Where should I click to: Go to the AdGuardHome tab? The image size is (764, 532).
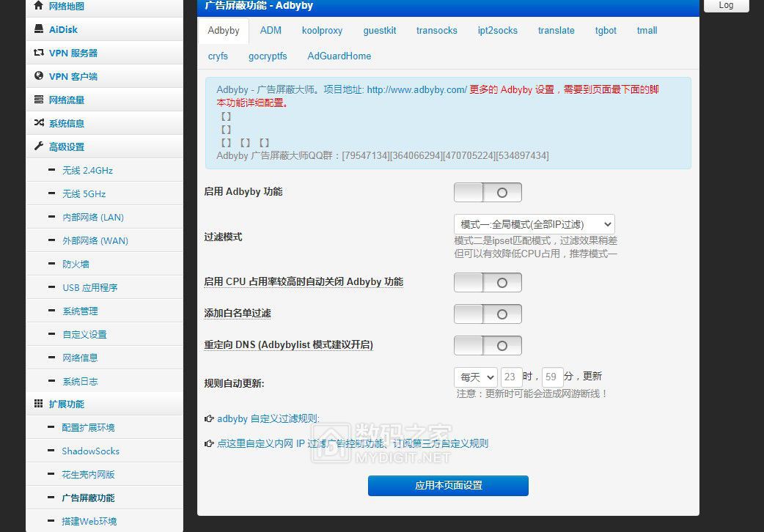pyautogui.click(x=339, y=56)
